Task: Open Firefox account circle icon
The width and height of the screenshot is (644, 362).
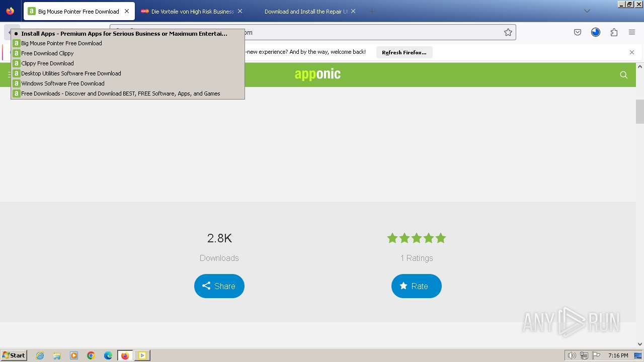Action: coord(596,32)
